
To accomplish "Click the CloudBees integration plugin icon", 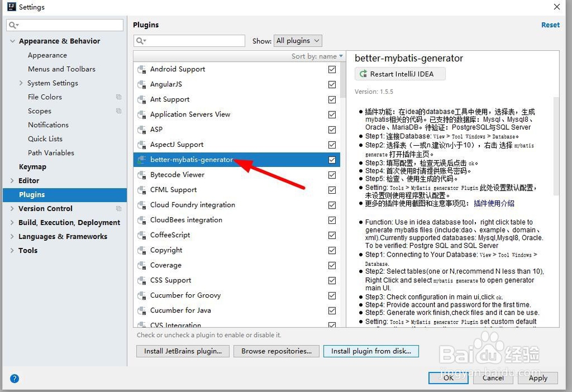I will (141, 220).
